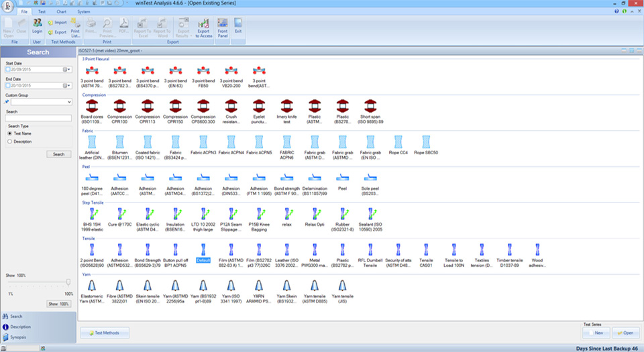Click the Search text input field
Screen dimensions: 644x352
tap(38, 118)
